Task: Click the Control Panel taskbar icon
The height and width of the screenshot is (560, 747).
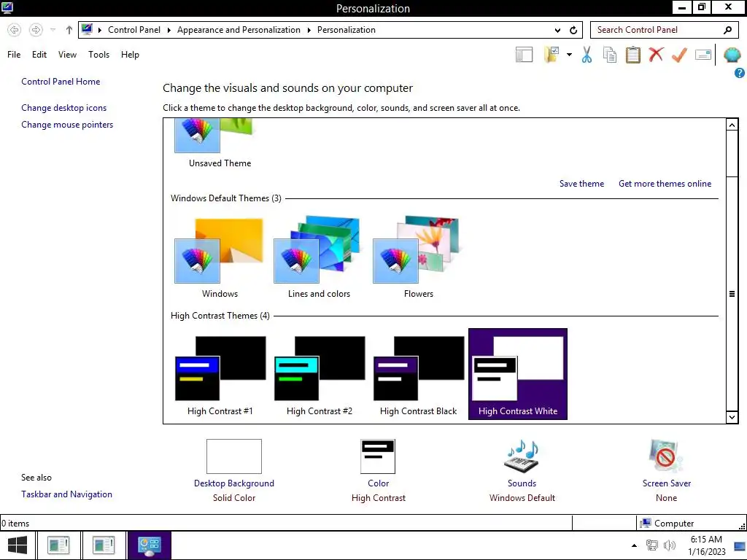Action: (x=149, y=545)
